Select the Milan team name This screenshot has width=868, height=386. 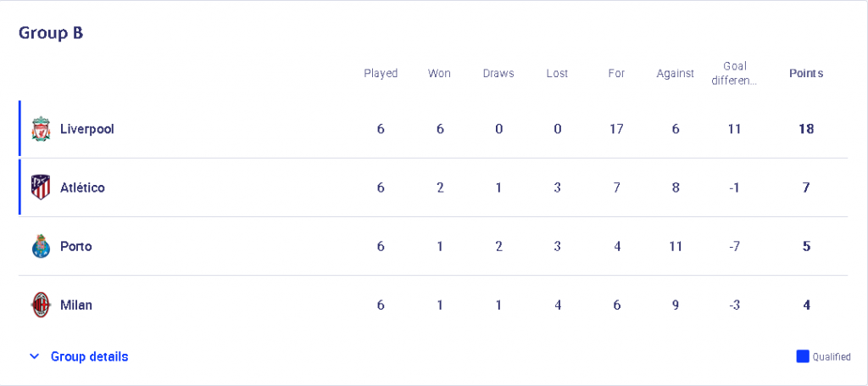tap(76, 305)
